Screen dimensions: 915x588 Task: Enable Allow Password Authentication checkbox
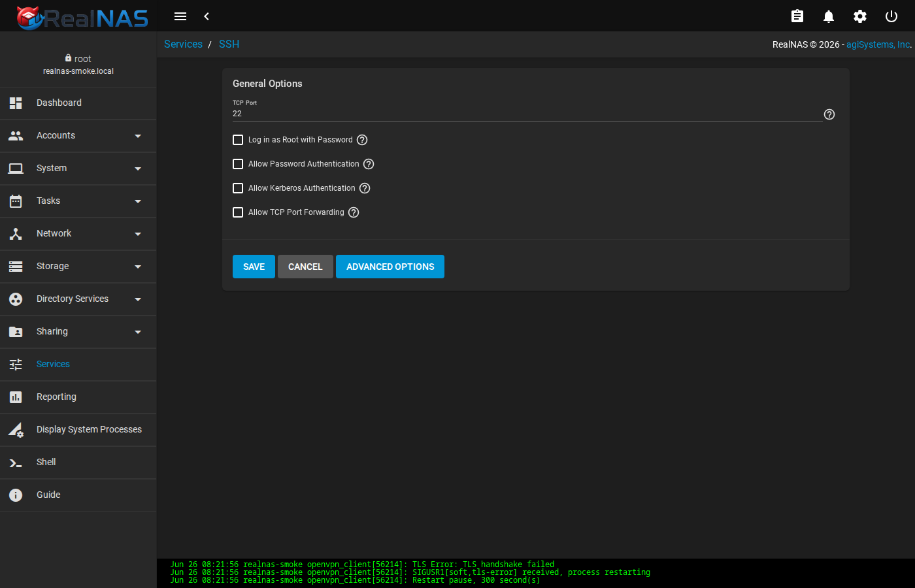[238, 164]
